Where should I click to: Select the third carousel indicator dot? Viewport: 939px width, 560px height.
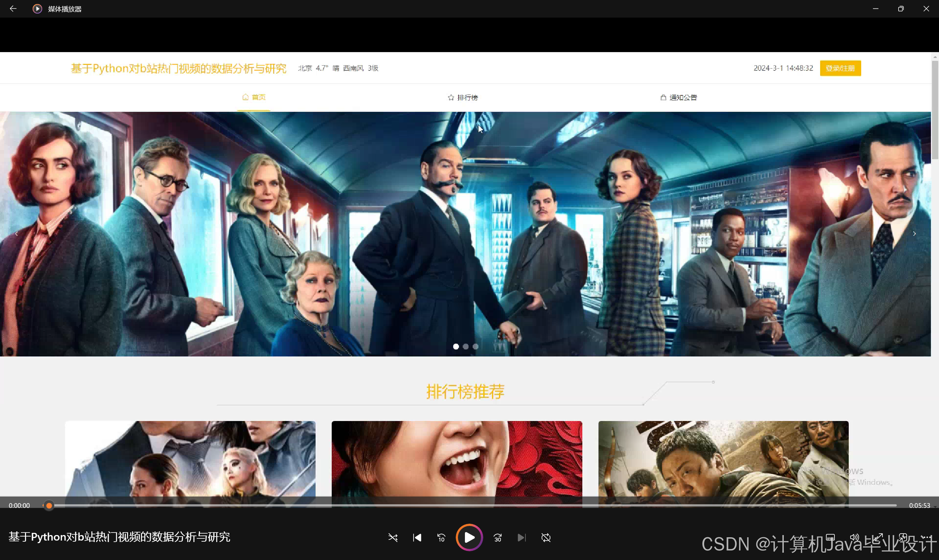pos(475,347)
